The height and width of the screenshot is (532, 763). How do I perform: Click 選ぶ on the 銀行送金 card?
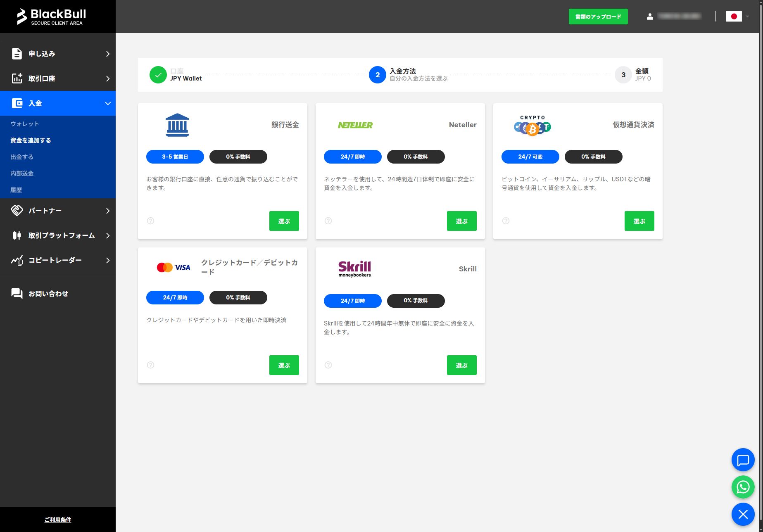click(284, 221)
